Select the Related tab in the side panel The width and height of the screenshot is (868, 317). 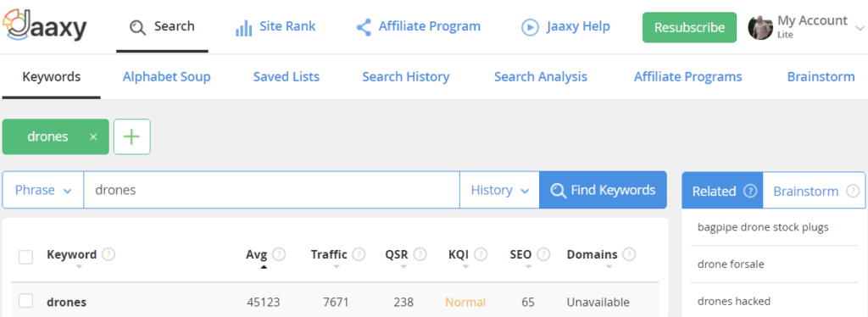tap(722, 191)
